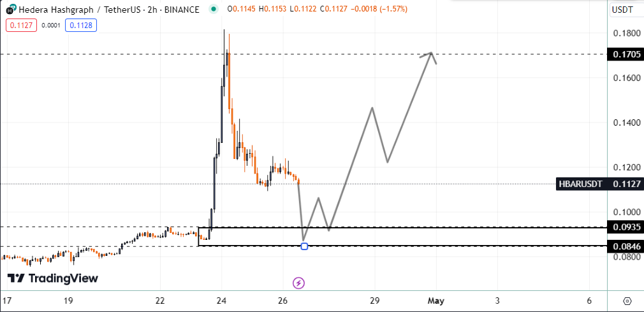Click the red 0.1127 sell price box
This screenshot has height=312, width=644.
(19, 26)
